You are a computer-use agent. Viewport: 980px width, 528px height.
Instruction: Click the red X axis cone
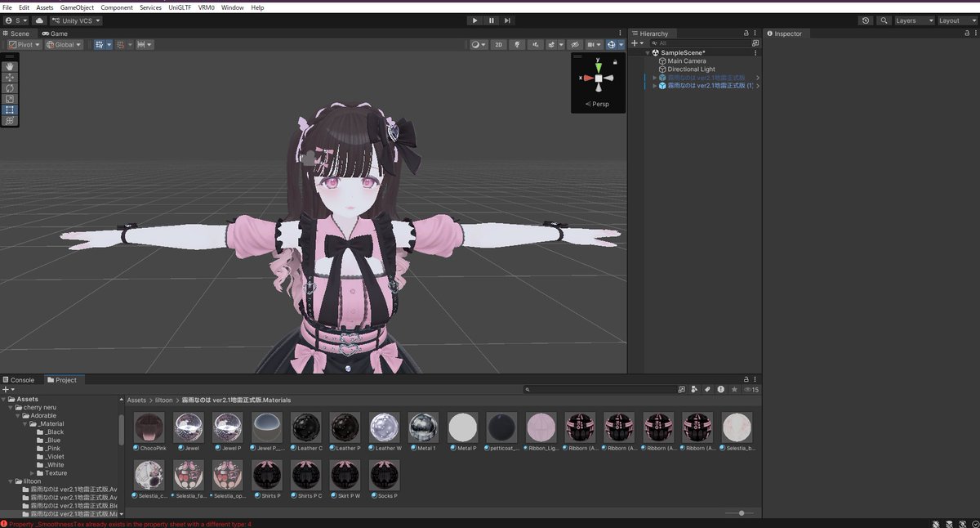pyautogui.click(x=588, y=78)
